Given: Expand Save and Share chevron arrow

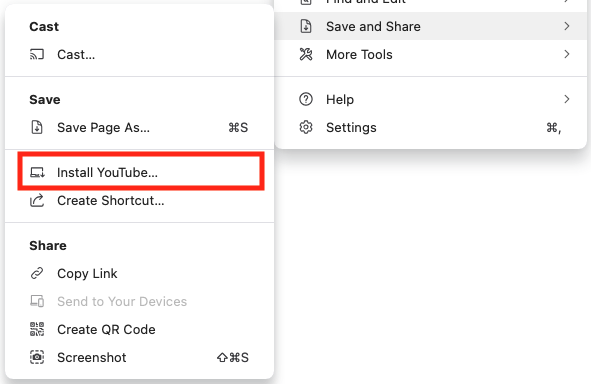Looking at the screenshot, I should (x=567, y=26).
